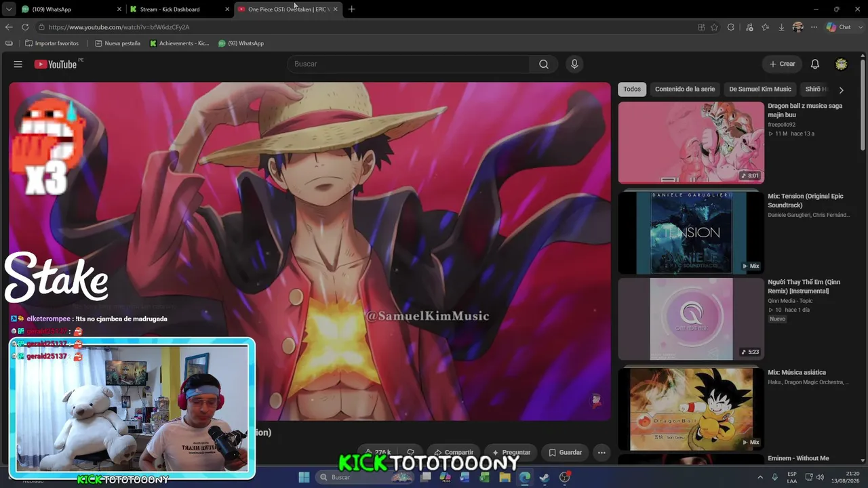Image resolution: width=868 pixels, height=488 pixels.
Task: Select the One Piece OST YouTube tab
Action: point(288,9)
